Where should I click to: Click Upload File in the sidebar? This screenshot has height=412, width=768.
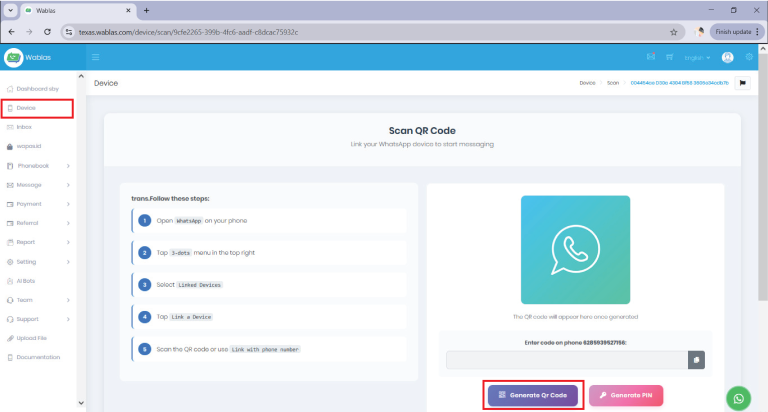pos(31,338)
